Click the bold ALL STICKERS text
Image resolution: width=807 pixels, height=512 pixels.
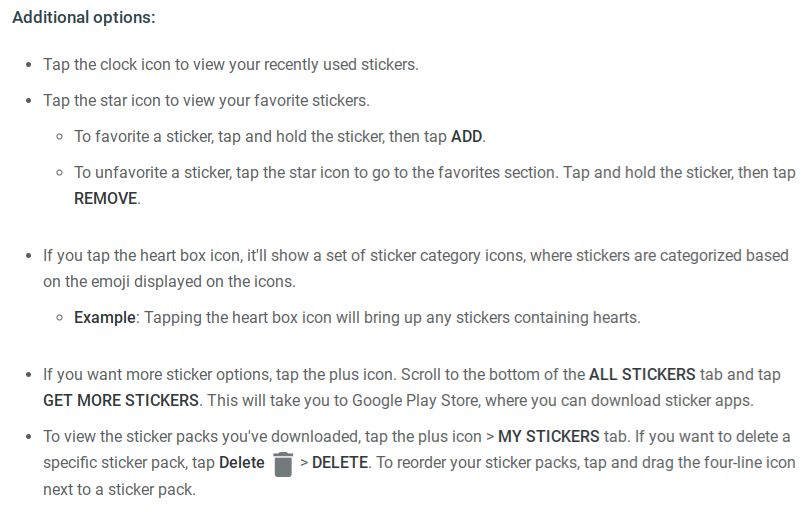(642, 374)
